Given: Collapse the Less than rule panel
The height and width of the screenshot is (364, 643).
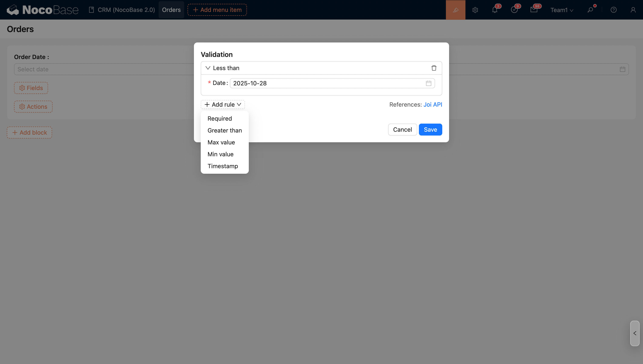Looking at the screenshot, I should click(x=208, y=68).
